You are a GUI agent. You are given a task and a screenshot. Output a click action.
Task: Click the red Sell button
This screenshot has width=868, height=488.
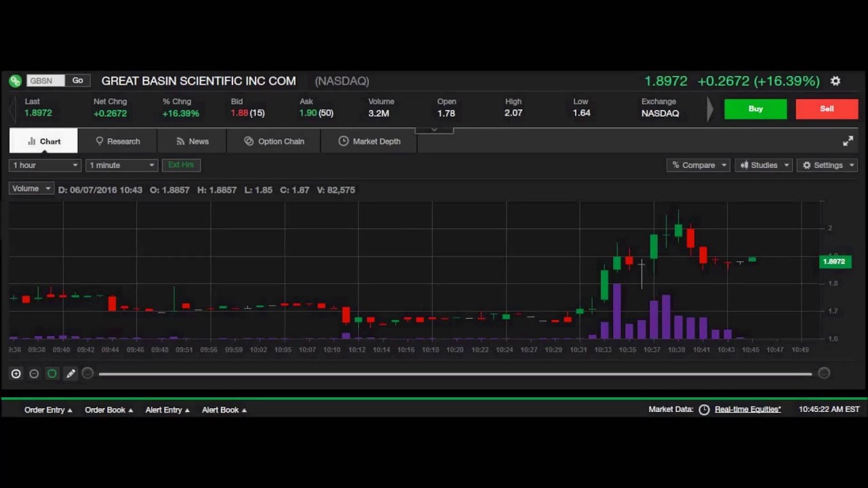point(827,108)
